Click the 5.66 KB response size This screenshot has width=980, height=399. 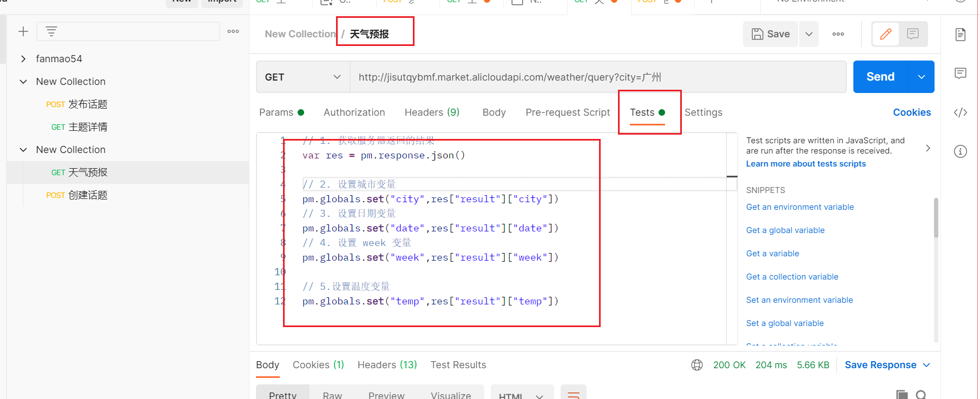pyautogui.click(x=813, y=365)
